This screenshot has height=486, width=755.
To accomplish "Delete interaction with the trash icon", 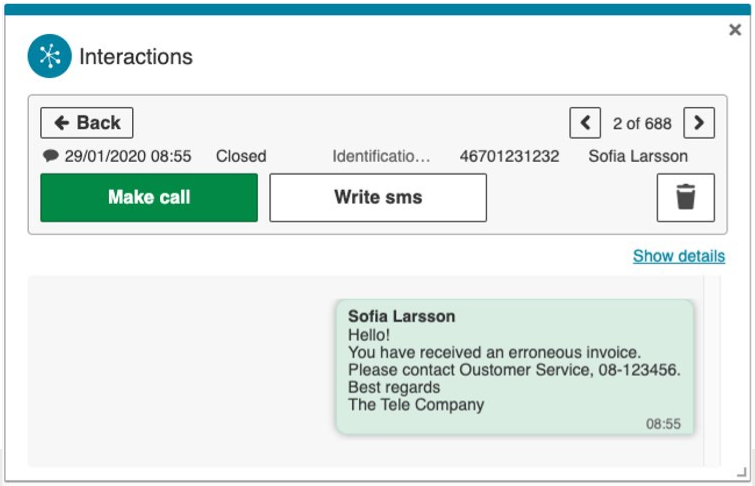I will click(x=685, y=197).
